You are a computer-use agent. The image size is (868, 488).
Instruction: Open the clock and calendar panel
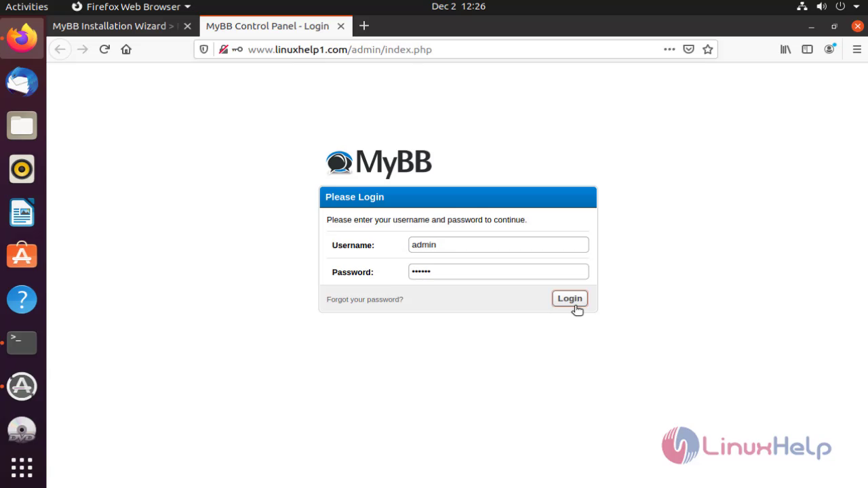(x=458, y=7)
